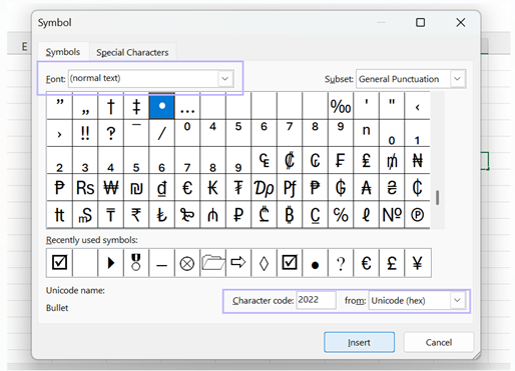Pick the German penny Pf symbol
This screenshot has width=515, height=371.
point(289,188)
